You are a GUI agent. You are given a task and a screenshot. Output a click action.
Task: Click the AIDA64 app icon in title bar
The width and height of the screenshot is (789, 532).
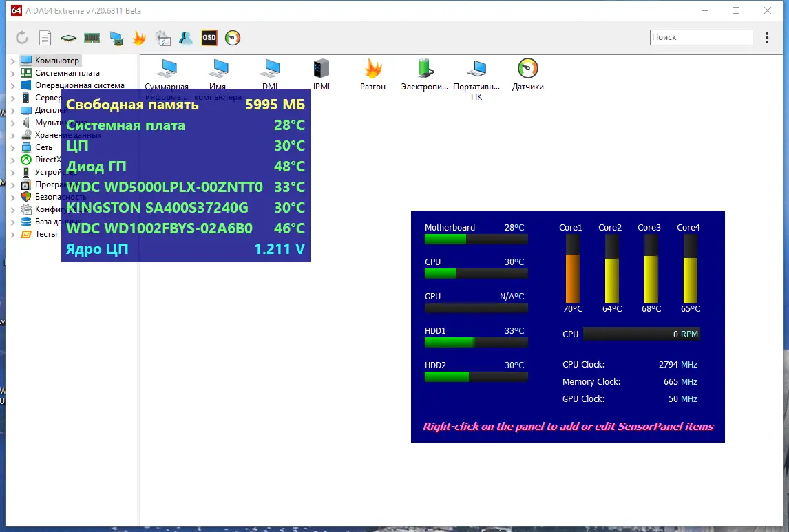16,10
